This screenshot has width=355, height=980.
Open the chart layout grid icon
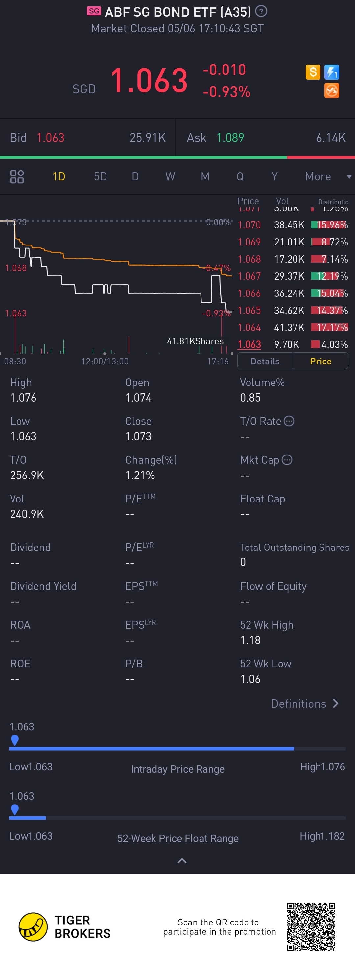[x=17, y=176]
